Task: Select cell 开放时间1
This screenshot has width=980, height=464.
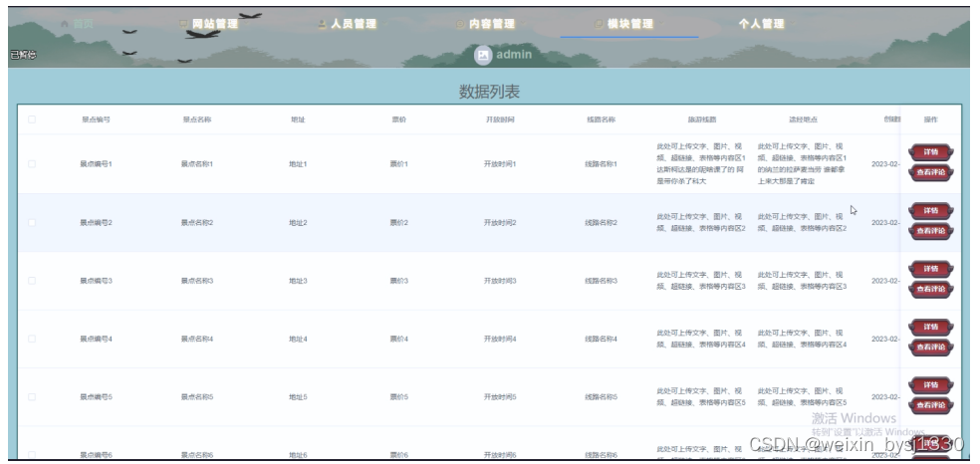Action: click(x=500, y=164)
